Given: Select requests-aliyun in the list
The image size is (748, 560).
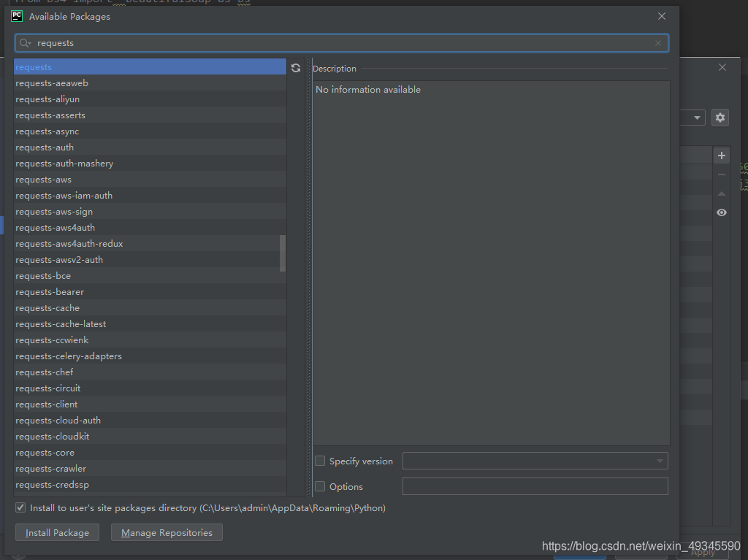Looking at the screenshot, I should 150,99.
